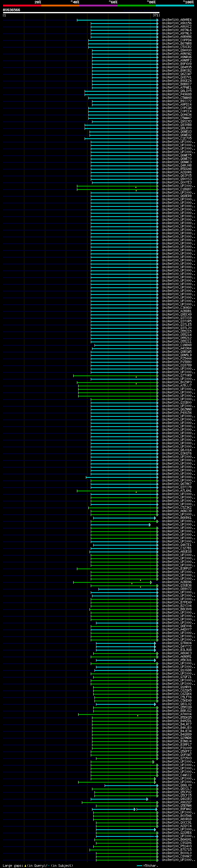Open hit UniRef100_Q9BSW5
This screenshot has height=868, width=197.
pyautogui.click(x=177, y=352)
